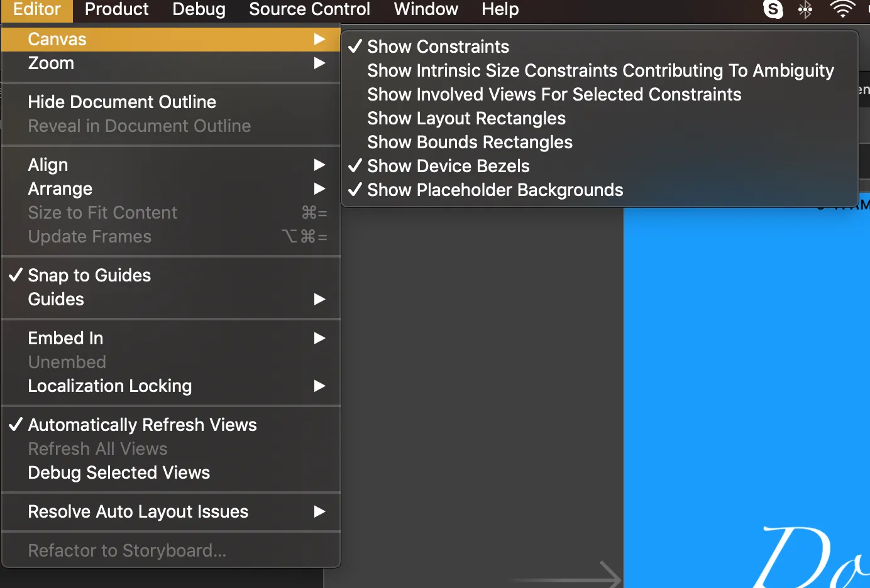Toggle Show Placeholder Backgrounds off
Image resolution: width=870 pixels, height=588 pixels.
point(495,190)
